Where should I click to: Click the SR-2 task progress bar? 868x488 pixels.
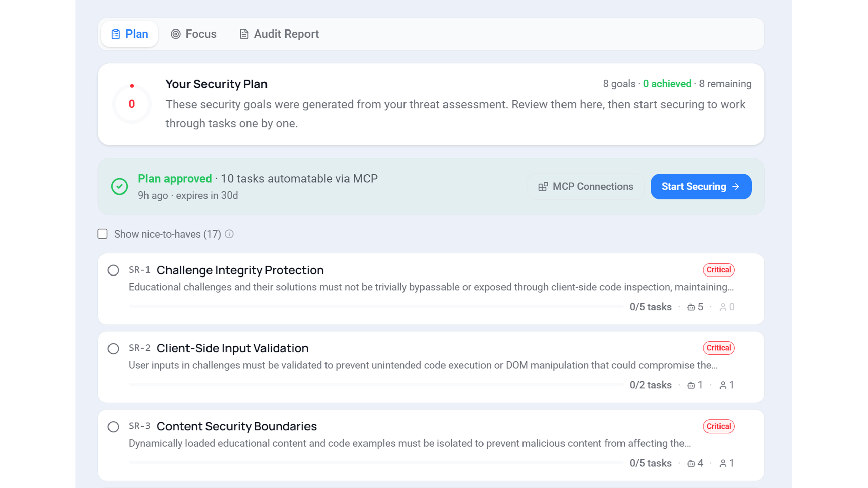click(376, 384)
